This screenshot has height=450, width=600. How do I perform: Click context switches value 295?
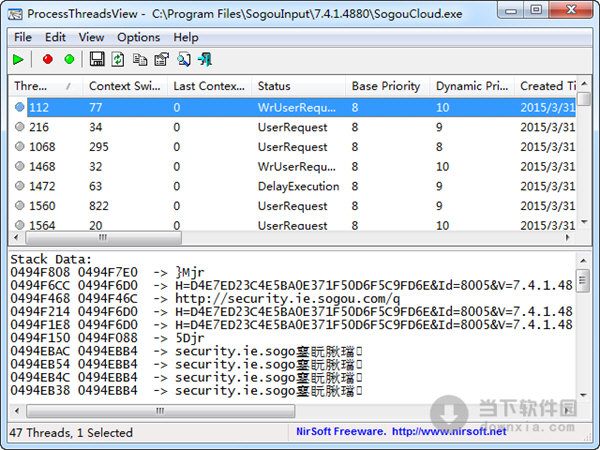click(x=99, y=147)
